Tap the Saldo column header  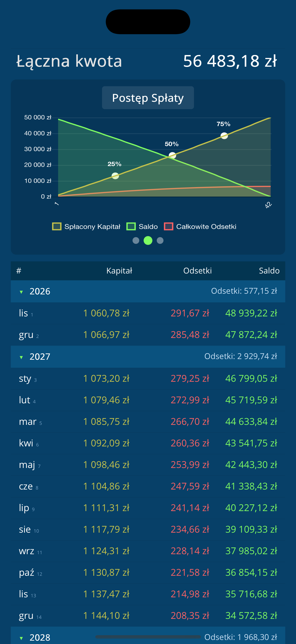tap(269, 271)
